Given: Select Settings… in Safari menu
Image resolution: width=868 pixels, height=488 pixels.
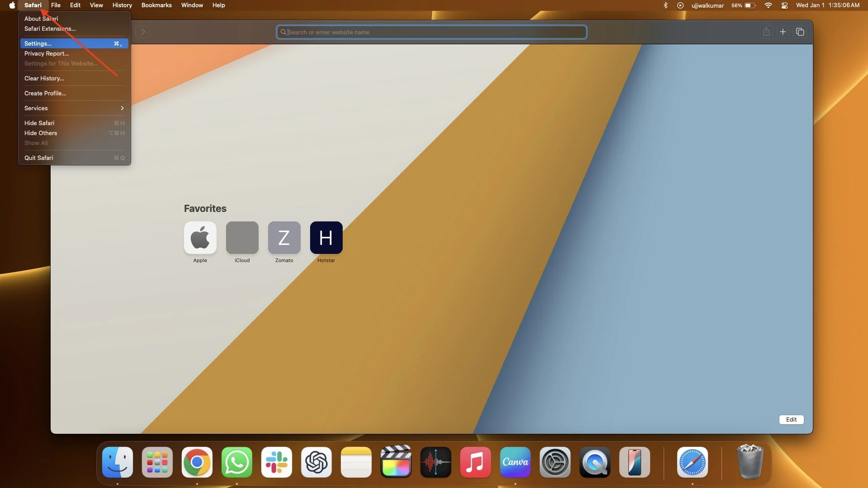Looking at the screenshot, I should (74, 44).
